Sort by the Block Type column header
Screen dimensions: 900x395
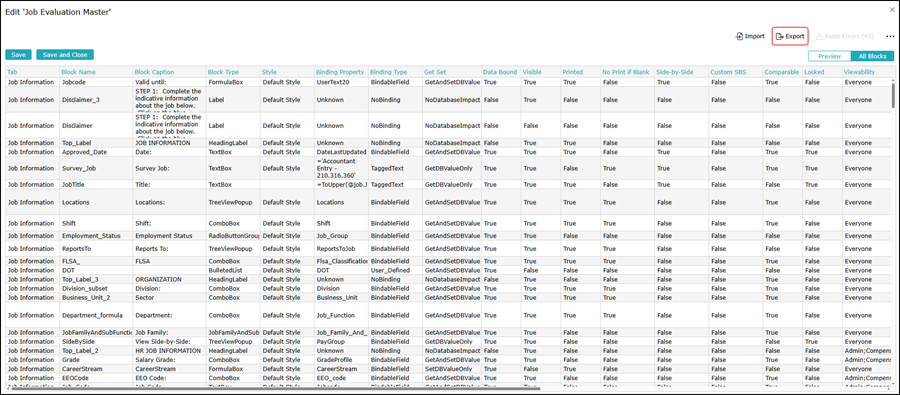pyautogui.click(x=223, y=72)
